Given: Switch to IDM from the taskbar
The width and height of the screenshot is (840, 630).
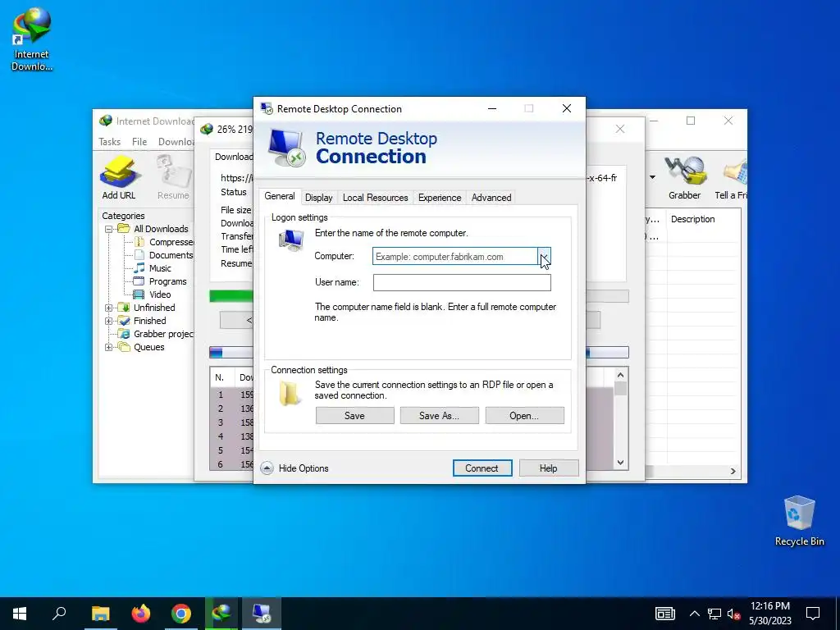Looking at the screenshot, I should [221, 614].
